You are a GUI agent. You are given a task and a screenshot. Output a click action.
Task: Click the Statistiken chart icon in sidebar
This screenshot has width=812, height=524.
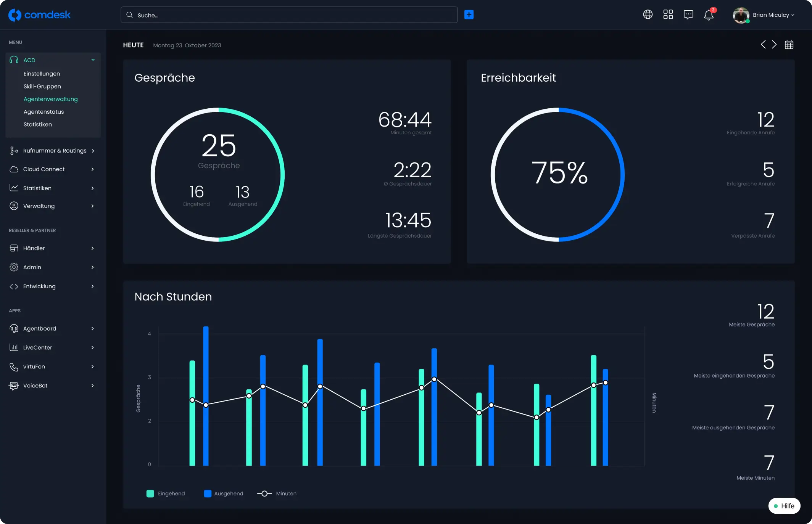tap(14, 188)
